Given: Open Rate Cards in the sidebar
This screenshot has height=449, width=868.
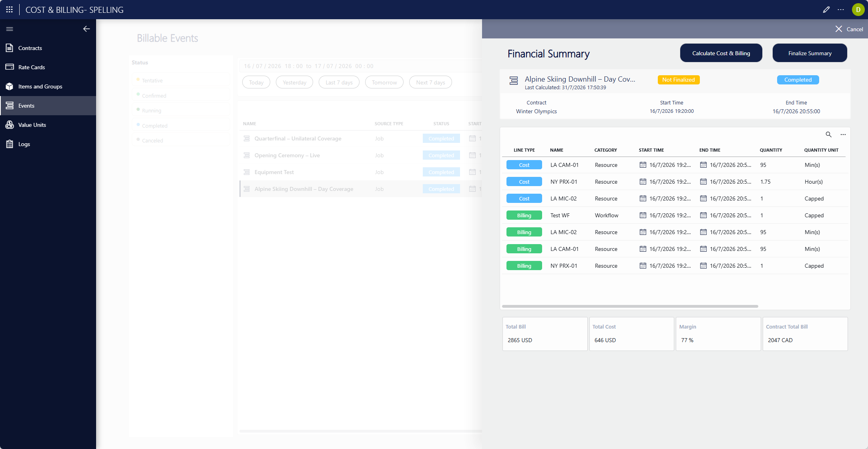Looking at the screenshot, I should coord(48,67).
